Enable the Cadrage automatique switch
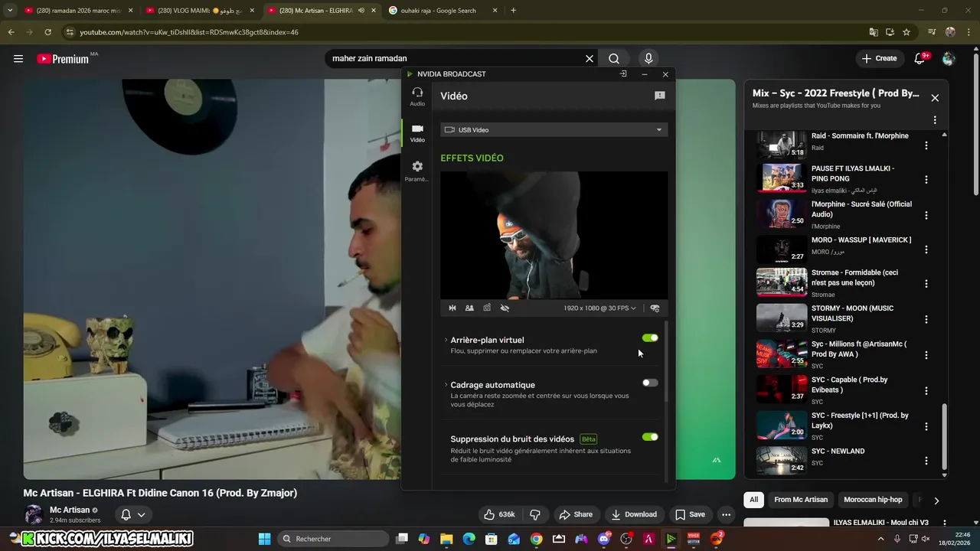The height and width of the screenshot is (551, 980). pyautogui.click(x=650, y=383)
